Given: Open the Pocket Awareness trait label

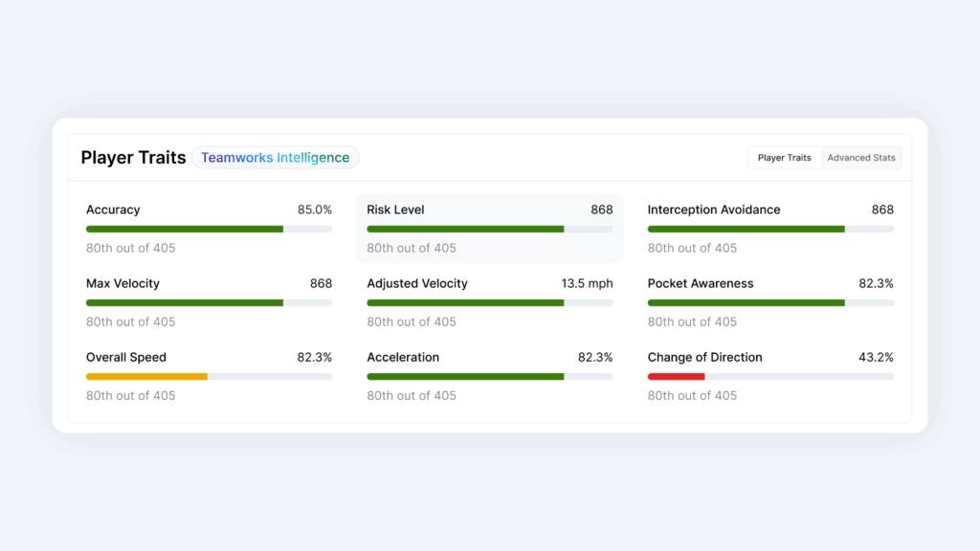Looking at the screenshot, I should tap(701, 283).
